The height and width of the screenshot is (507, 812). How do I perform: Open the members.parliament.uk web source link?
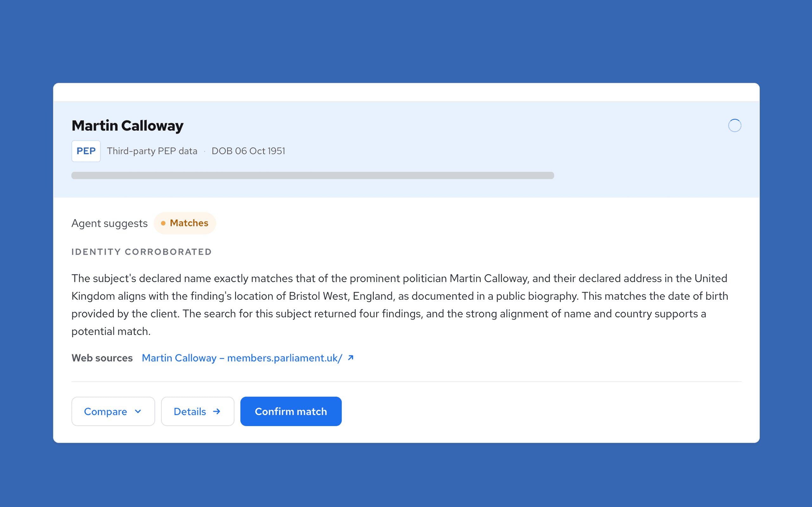242,358
